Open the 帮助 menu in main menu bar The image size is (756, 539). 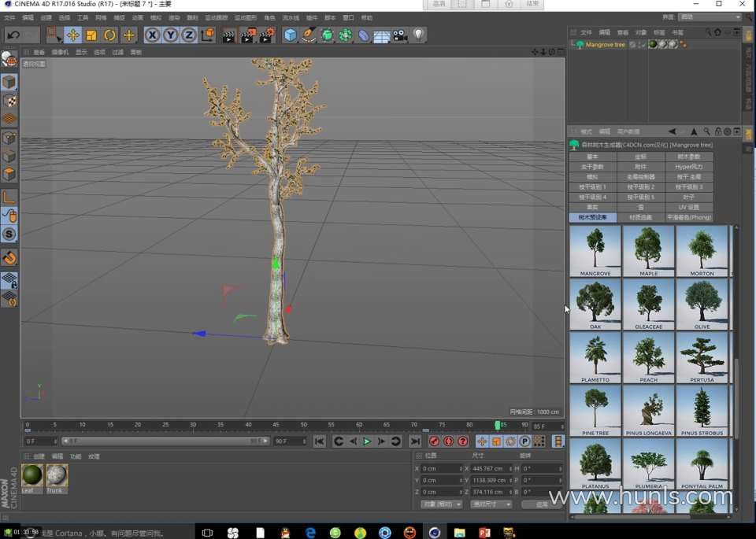(367, 18)
